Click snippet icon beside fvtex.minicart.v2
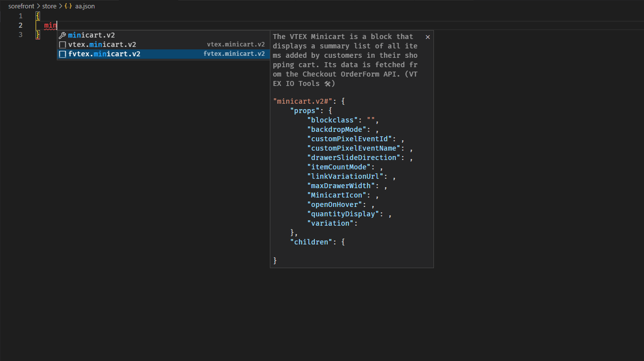The height and width of the screenshot is (361, 644). coord(62,54)
